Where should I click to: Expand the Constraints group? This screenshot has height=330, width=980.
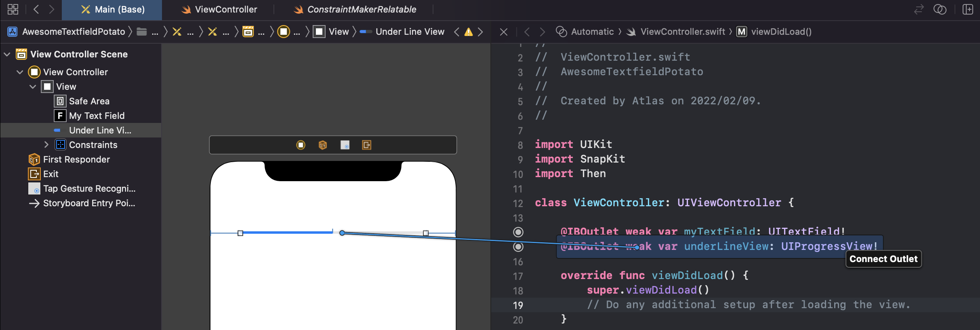coord(46,145)
